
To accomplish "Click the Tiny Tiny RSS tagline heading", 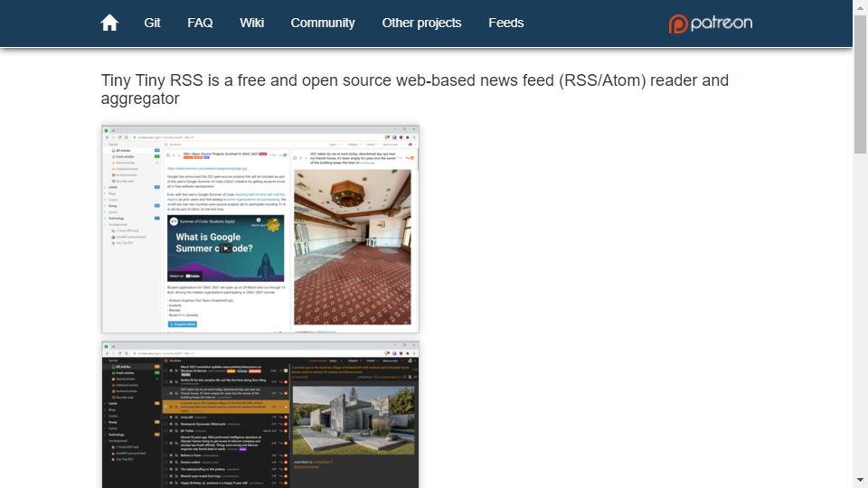I will pyautogui.click(x=415, y=89).
